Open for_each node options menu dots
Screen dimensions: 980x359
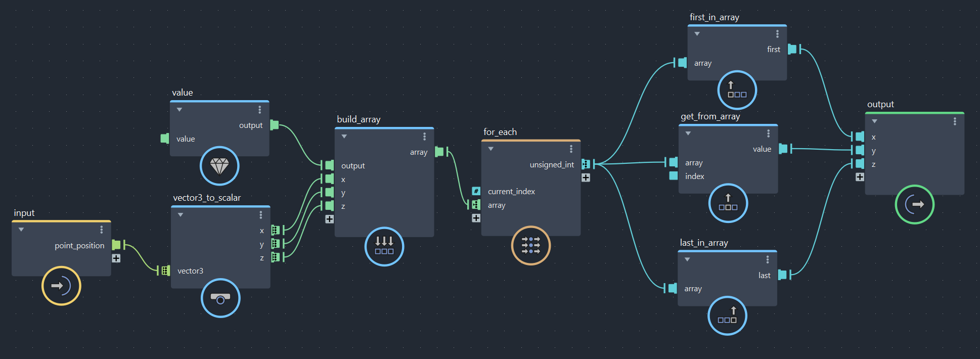click(x=571, y=149)
